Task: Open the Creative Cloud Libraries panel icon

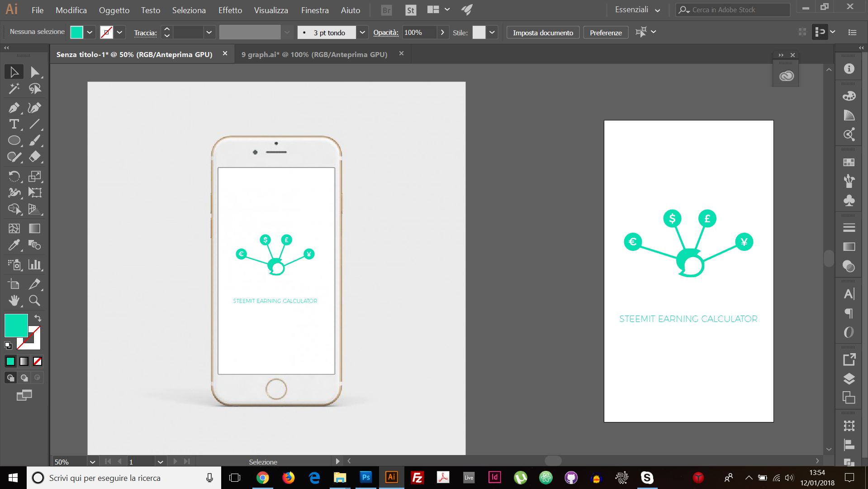Action: coord(786,76)
